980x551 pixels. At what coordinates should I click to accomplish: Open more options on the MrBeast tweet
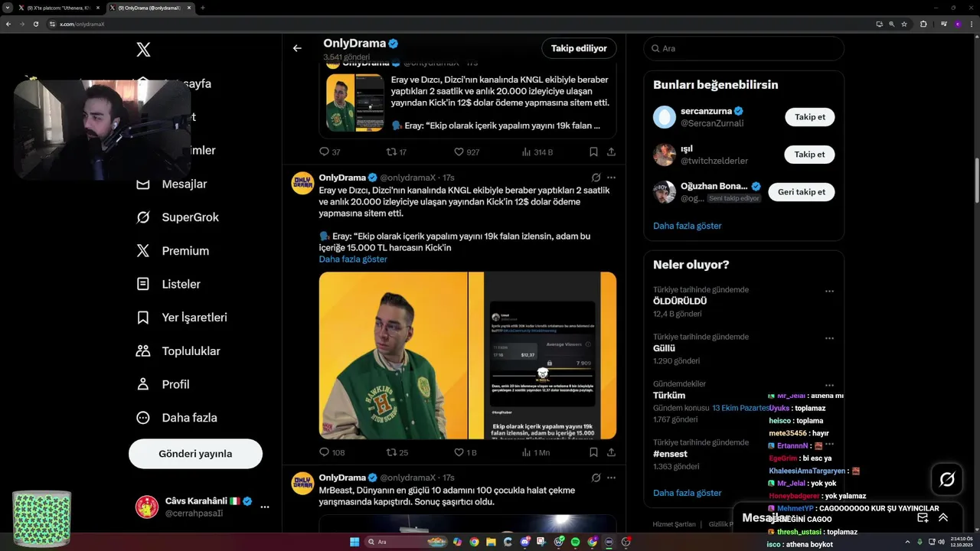pyautogui.click(x=611, y=478)
